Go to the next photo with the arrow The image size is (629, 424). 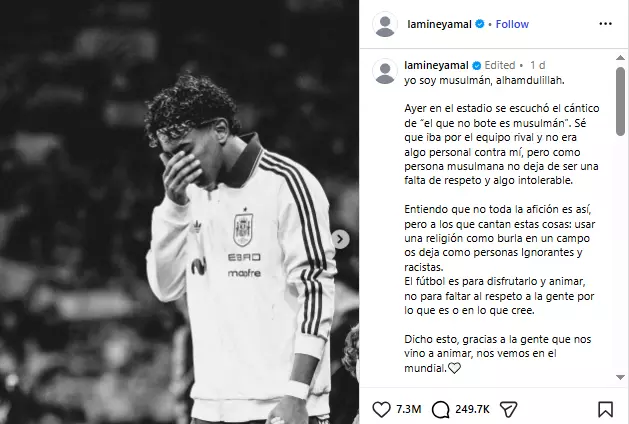point(340,239)
